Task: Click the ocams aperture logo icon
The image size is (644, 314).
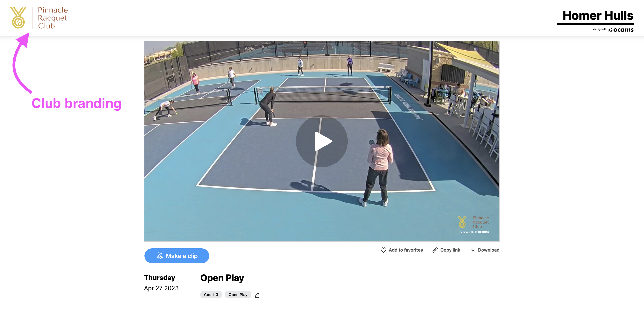Action: click(610, 30)
